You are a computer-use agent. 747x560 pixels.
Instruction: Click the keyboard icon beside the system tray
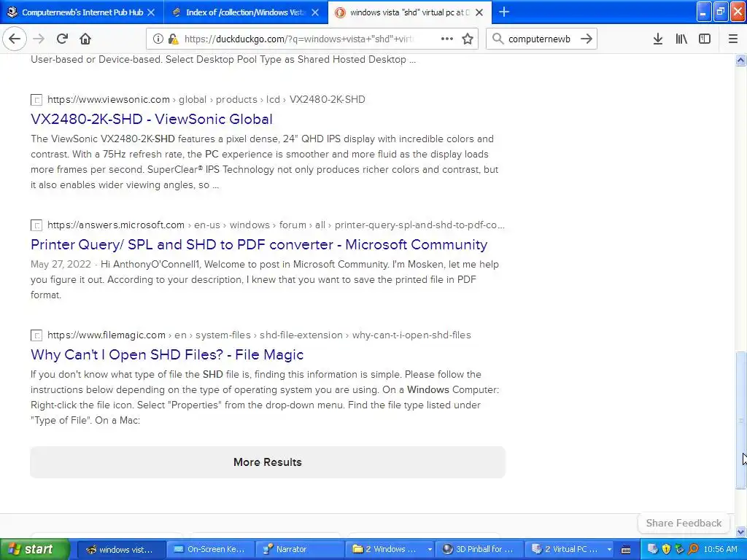627,550
